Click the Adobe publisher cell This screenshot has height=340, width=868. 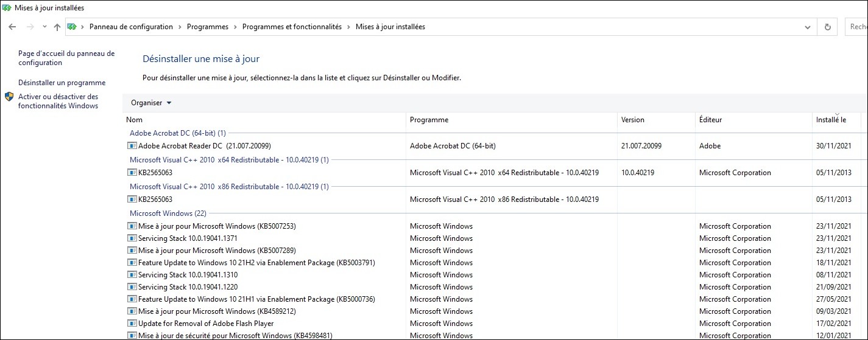coord(710,146)
